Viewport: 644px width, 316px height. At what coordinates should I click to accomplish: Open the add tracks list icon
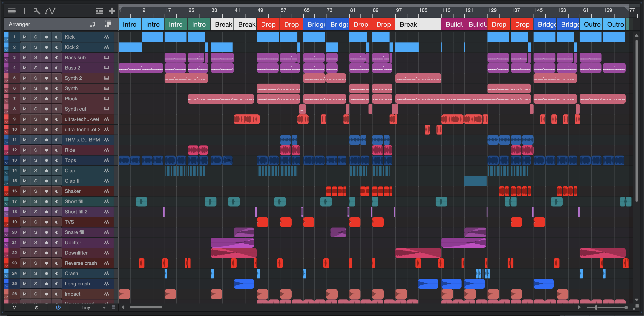pos(99,11)
